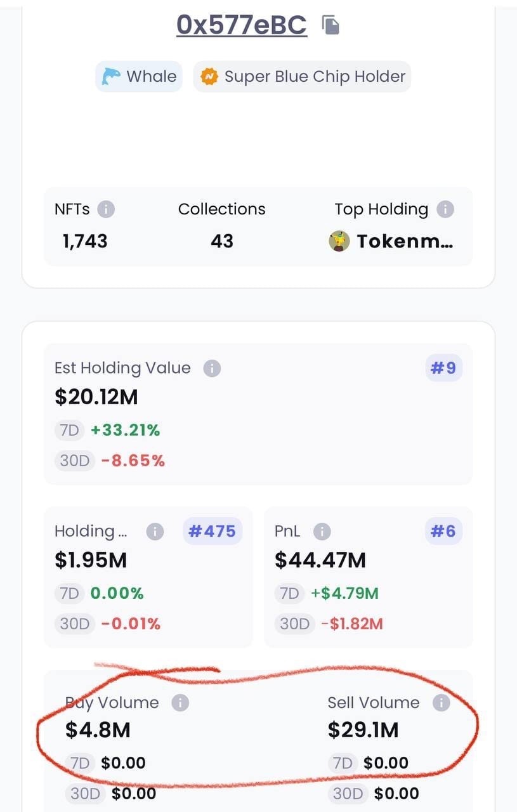Click the orange icon in Super Blue Chip badge
The width and height of the screenshot is (517, 812).
(x=208, y=77)
